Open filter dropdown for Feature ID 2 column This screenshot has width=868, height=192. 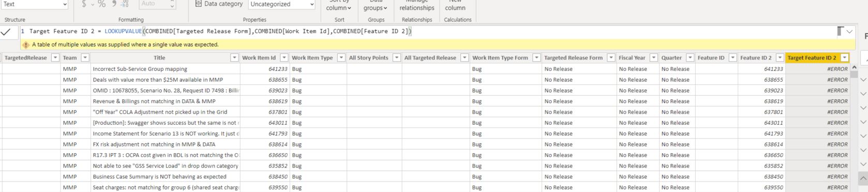tap(780, 58)
